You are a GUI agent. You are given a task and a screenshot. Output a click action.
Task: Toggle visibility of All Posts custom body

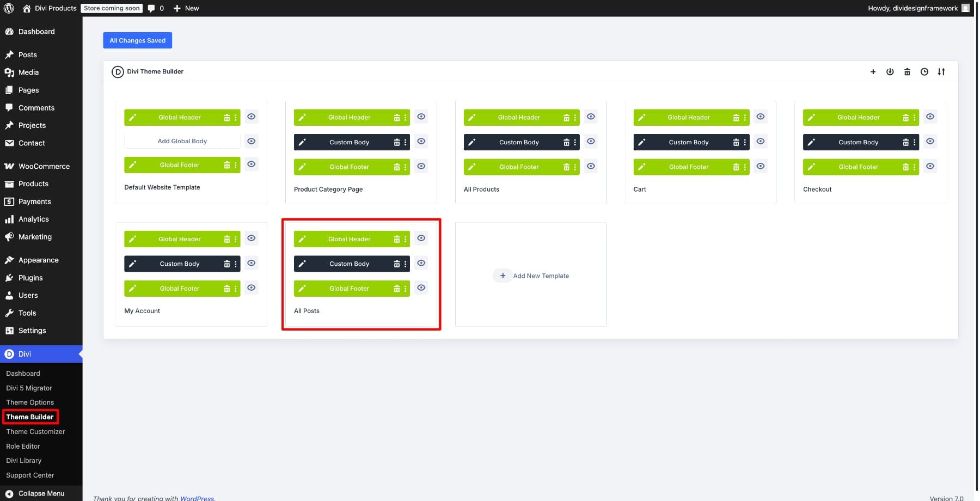421,263
